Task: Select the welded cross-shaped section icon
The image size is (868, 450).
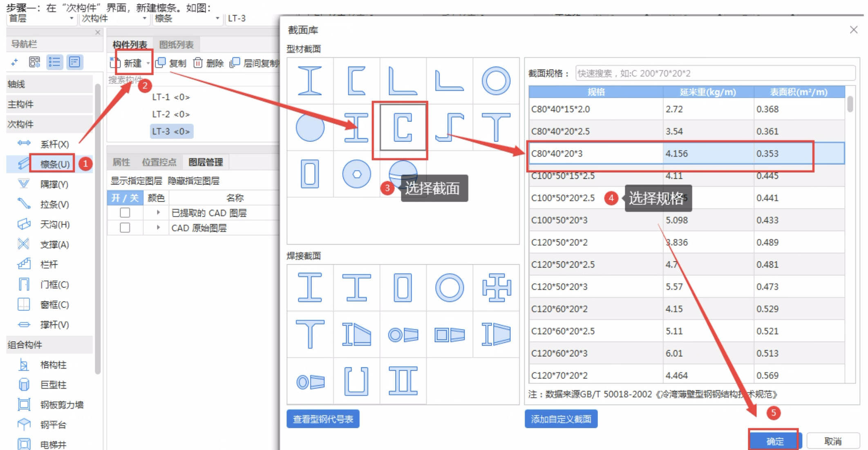Action: 496,287
